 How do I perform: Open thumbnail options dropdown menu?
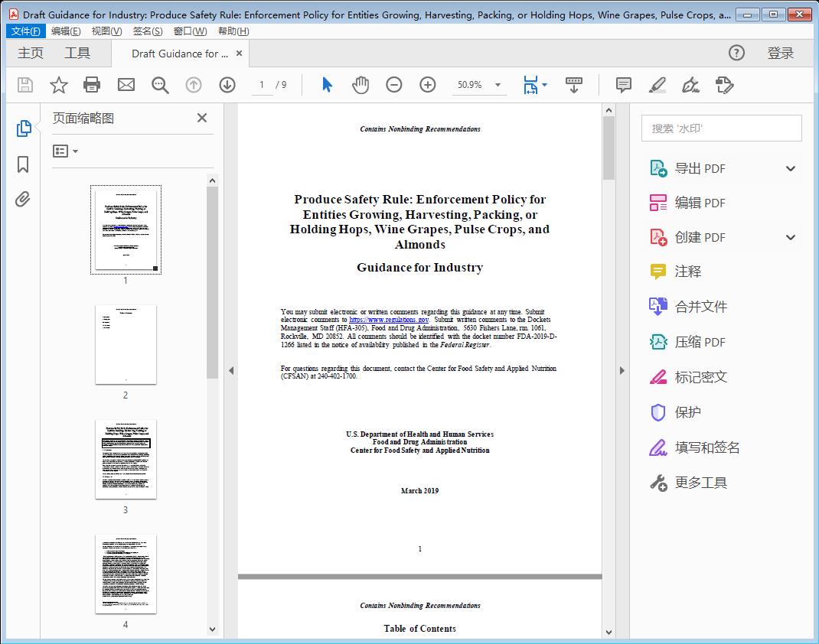click(66, 151)
